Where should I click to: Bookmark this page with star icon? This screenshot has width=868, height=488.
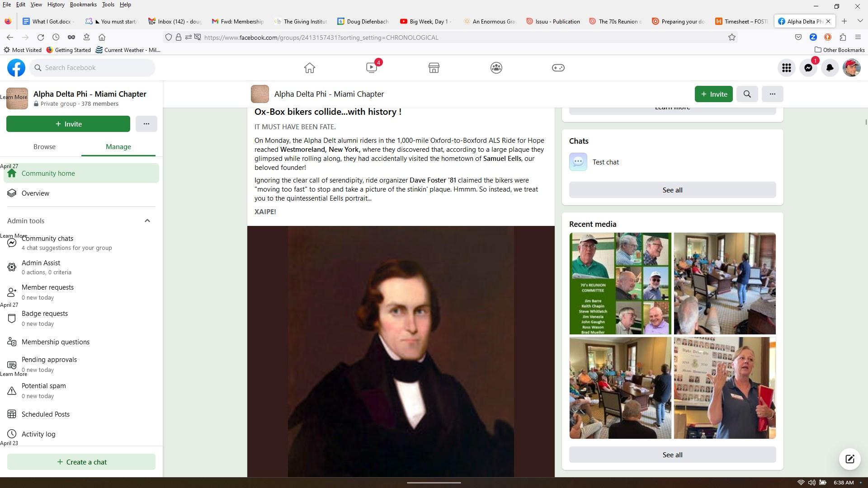pos(731,38)
